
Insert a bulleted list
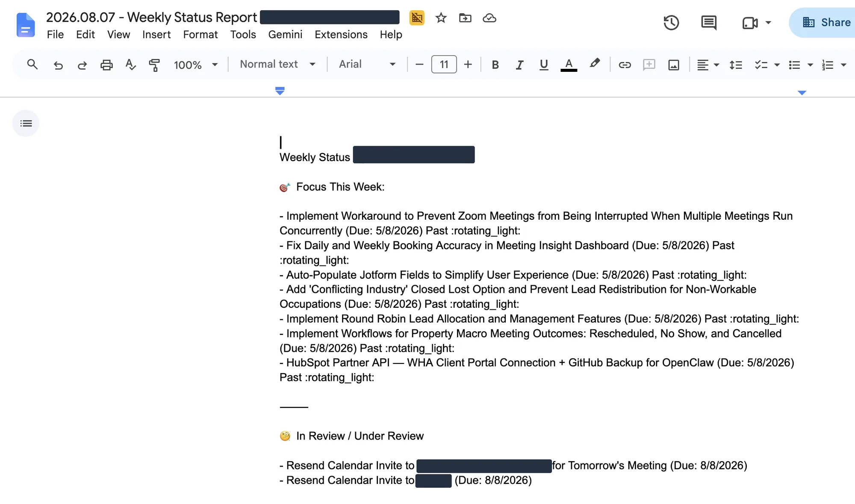794,65
